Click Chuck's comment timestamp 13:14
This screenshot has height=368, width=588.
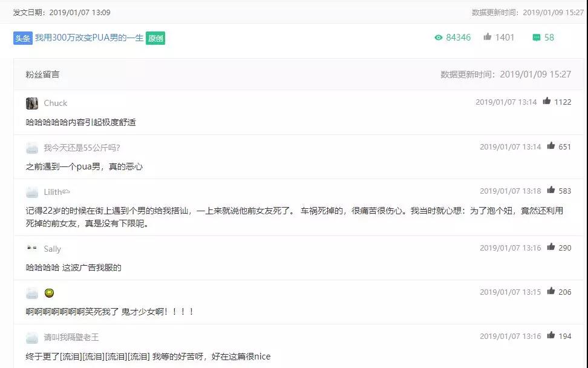[506, 102]
